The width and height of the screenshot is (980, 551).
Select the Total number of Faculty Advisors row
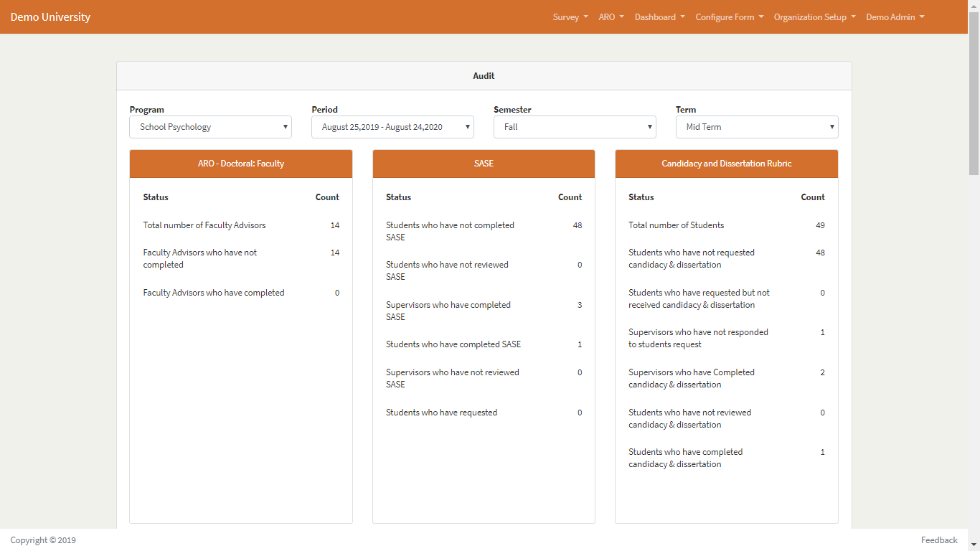(204, 225)
